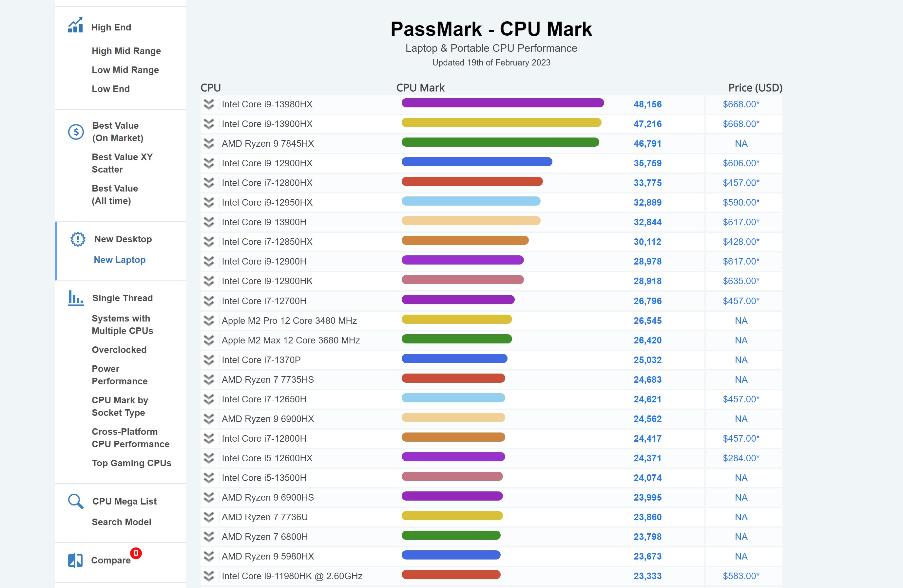Click the CPU Mega List magnifier icon

(76, 501)
